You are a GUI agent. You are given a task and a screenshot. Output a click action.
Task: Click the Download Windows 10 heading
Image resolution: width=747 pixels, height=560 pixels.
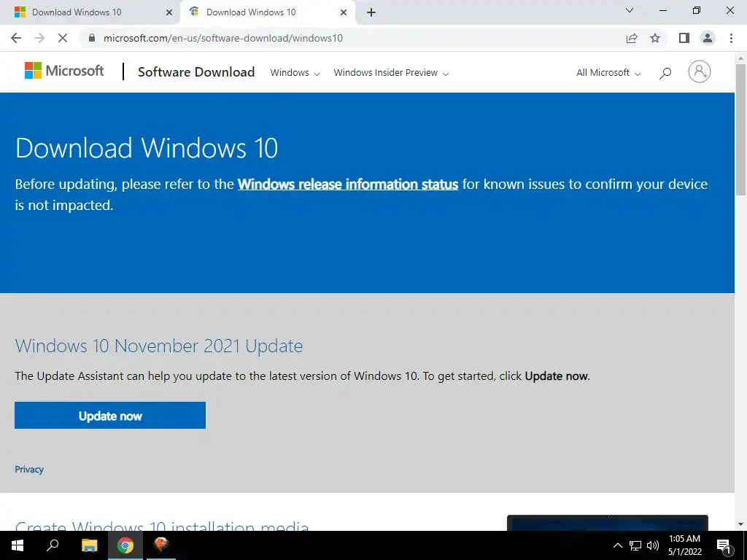(147, 147)
